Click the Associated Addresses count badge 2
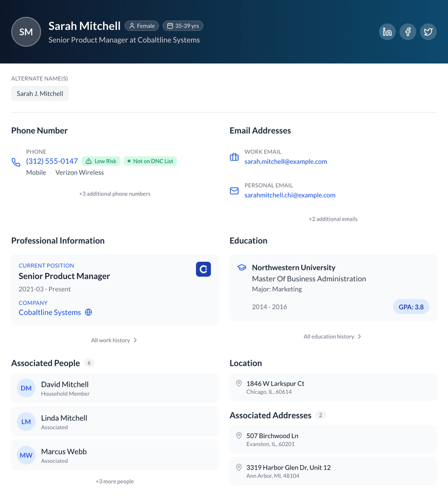Screen dimensions: 448x496 320,415
